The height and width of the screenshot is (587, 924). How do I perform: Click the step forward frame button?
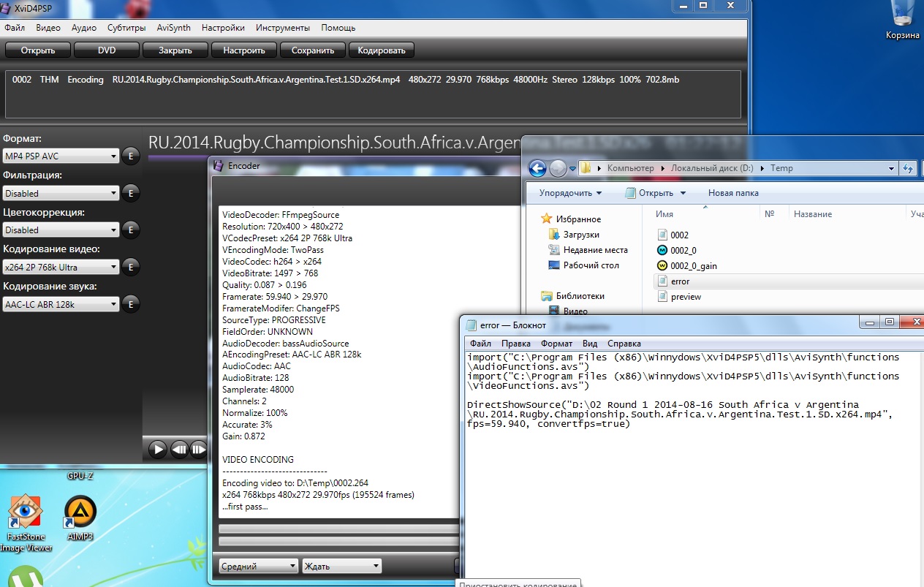point(198,449)
